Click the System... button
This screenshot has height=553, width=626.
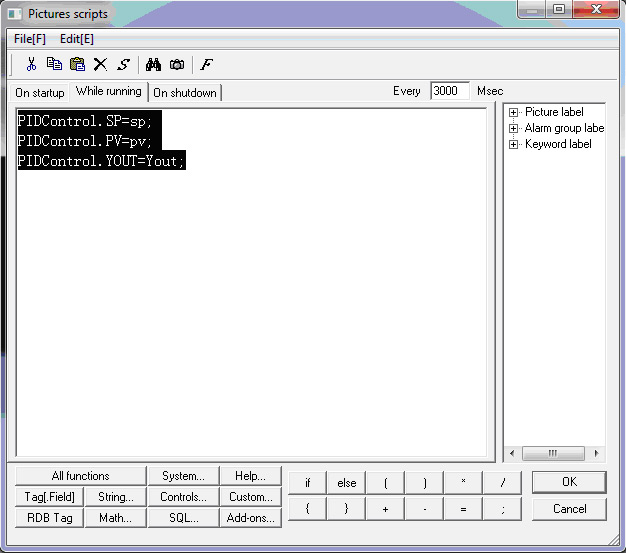[183, 476]
